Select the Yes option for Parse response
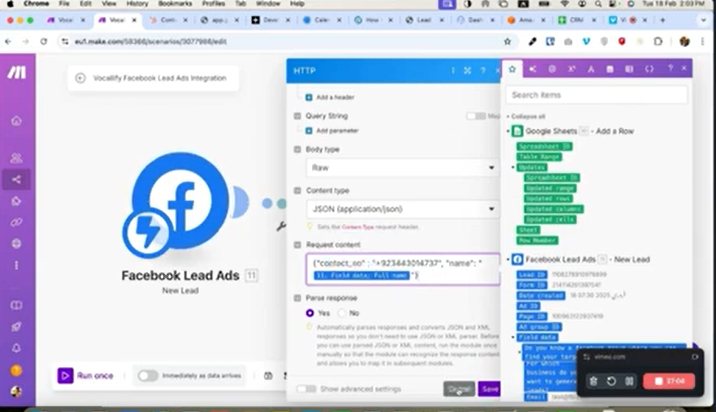The height and width of the screenshot is (412, 716). [310, 313]
